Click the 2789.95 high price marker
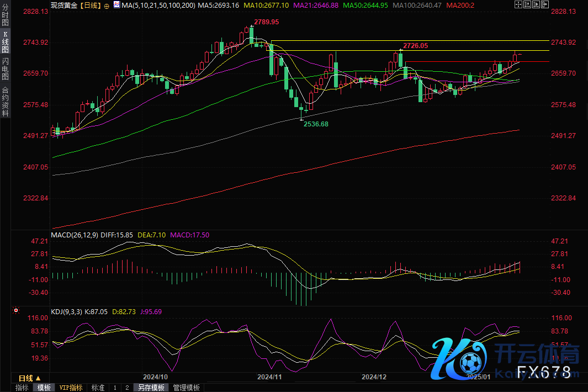588x392 pixels. 266,22
